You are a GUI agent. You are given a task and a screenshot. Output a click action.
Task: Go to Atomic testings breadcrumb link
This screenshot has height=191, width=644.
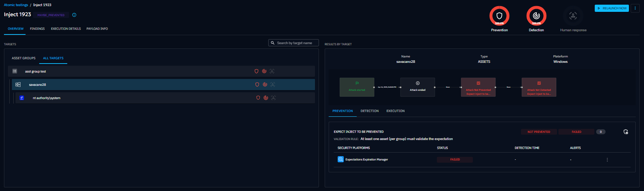pyautogui.click(x=16, y=5)
